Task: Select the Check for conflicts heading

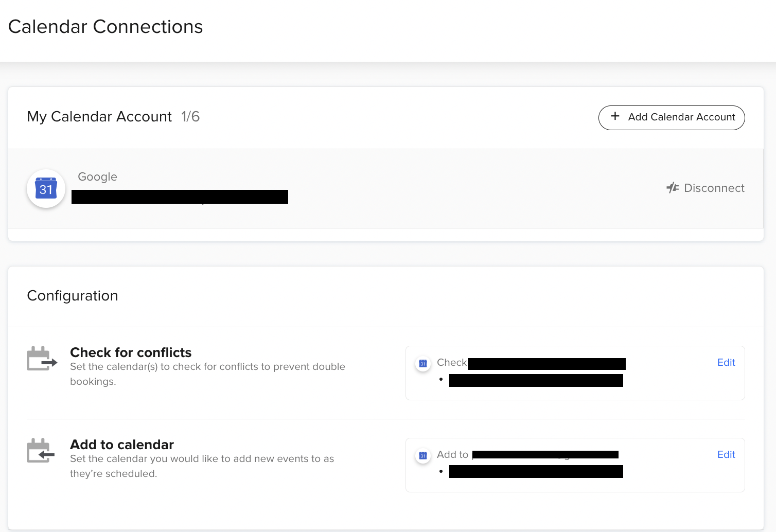Action: click(x=131, y=352)
